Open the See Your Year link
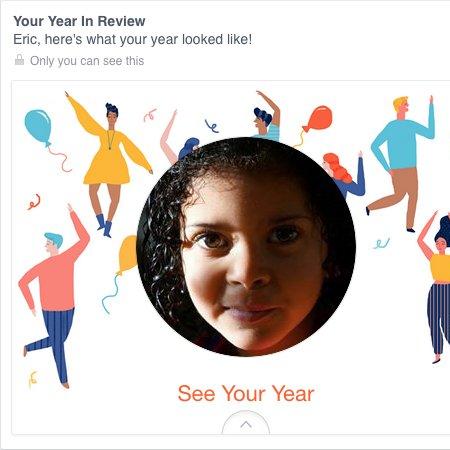Viewport: 450px width, 450px height. [246, 394]
